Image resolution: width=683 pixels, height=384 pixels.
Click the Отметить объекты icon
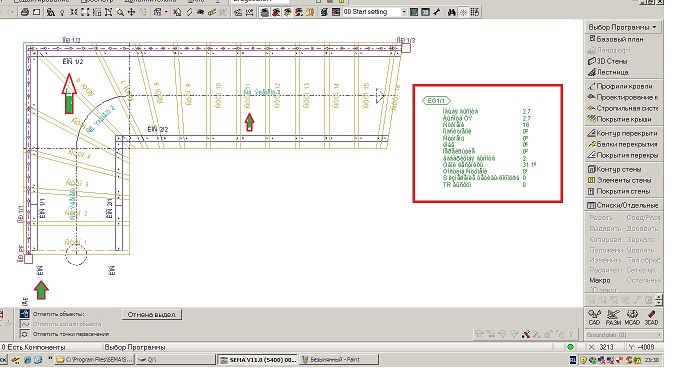pos(25,313)
